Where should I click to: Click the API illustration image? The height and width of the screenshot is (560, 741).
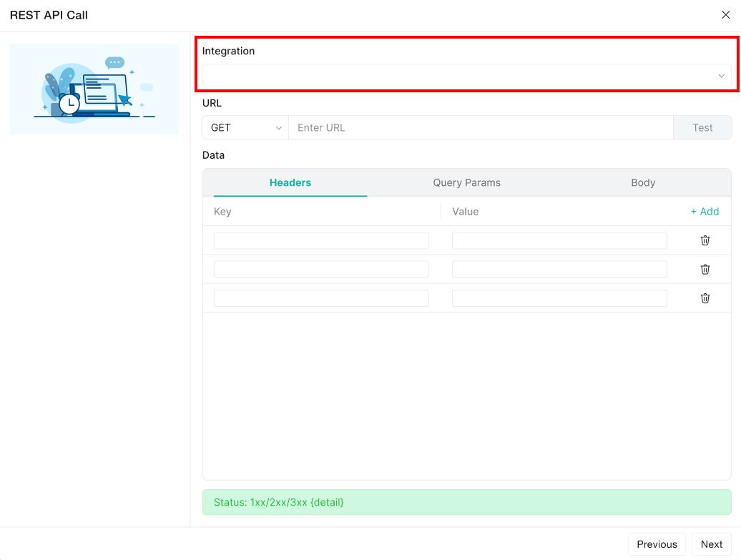point(94,89)
